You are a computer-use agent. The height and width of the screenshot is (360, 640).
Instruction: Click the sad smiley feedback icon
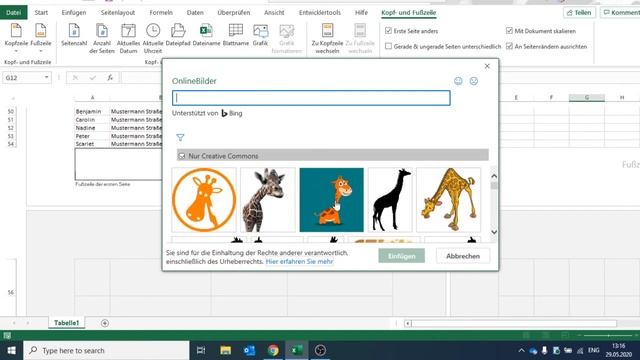tap(473, 81)
